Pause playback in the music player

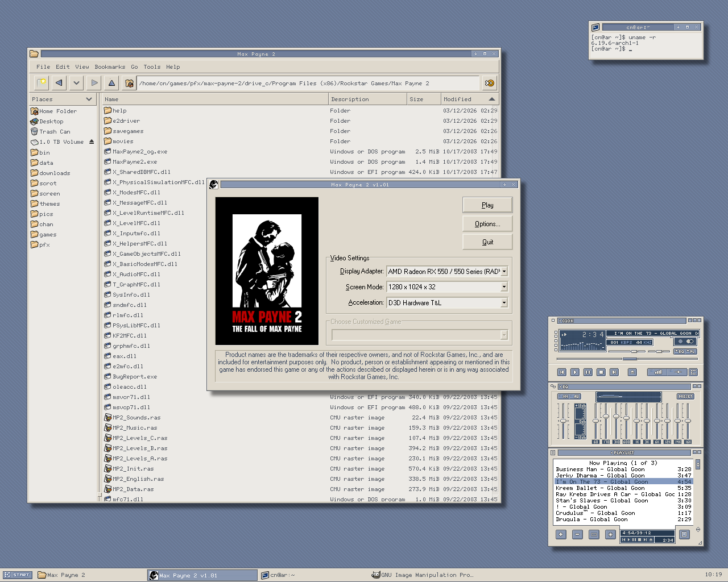[588, 372]
